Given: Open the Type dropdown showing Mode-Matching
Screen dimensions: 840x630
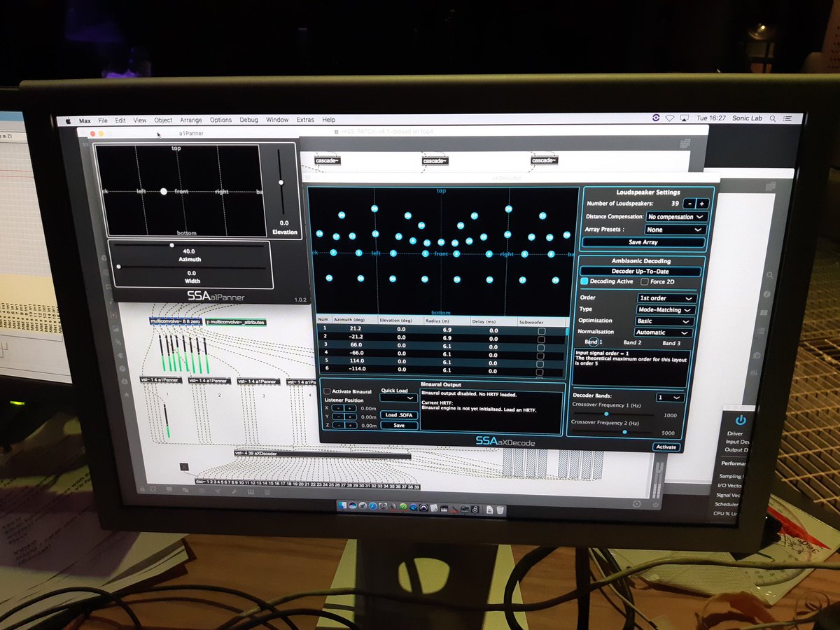Looking at the screenshot, I should pyautogui.click(x=666, y=309).
